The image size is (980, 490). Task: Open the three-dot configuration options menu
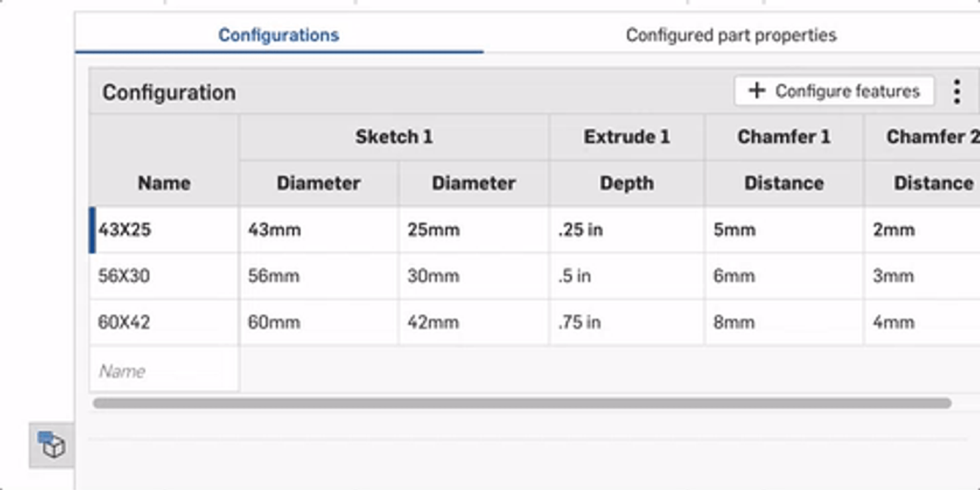tap(957, 92)
